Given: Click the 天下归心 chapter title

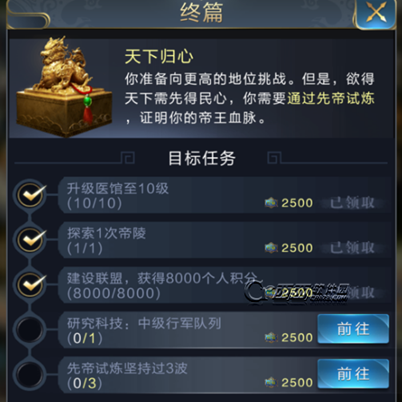Looking at the screenshot, I should [x=159, y=56].
